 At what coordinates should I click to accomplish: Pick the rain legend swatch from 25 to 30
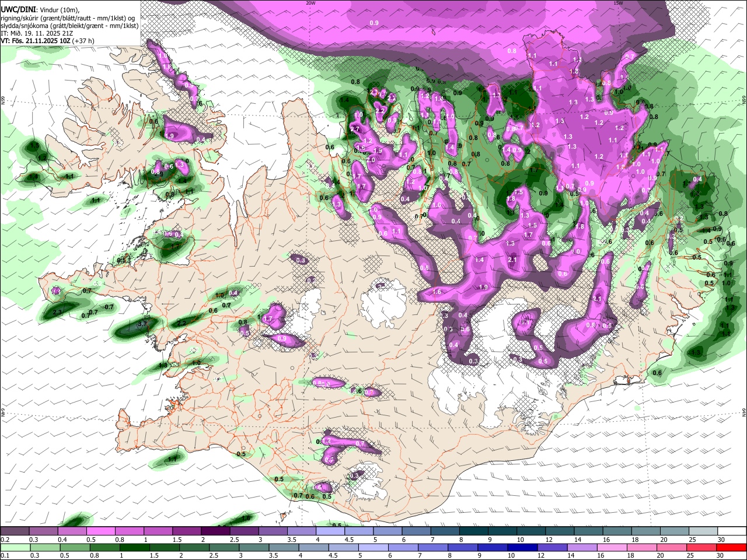pyautogui.click(x=701, y=547)
